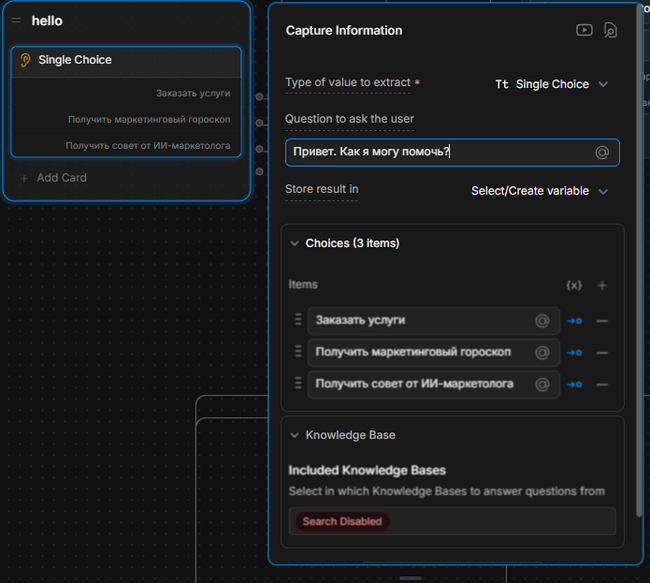
Task: Click the hello node menu handle
Action: 16,21
